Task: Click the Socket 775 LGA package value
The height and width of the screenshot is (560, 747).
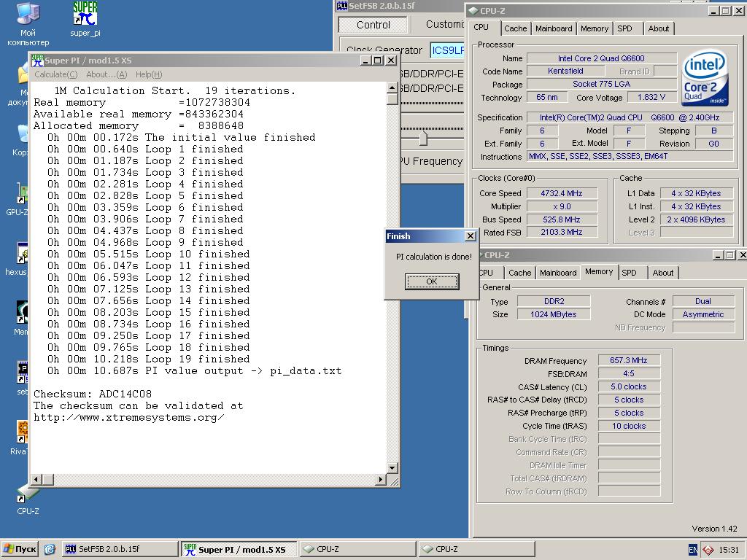Action: 601,85
